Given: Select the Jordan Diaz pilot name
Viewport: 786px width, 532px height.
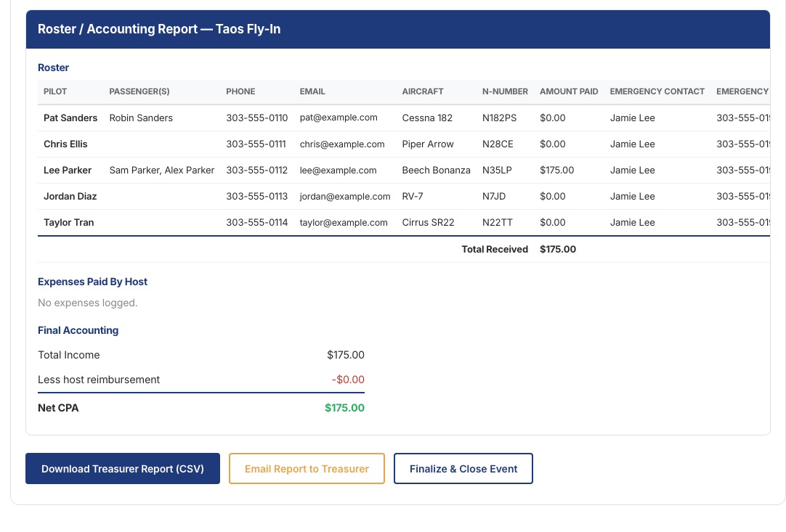Looking at the screenshot, I should pos(70,196).
